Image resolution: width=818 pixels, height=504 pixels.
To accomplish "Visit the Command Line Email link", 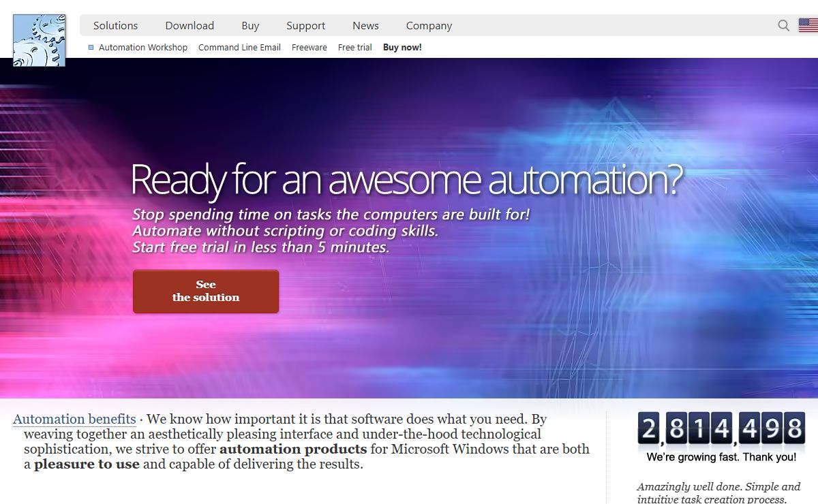I will point(239,48).
